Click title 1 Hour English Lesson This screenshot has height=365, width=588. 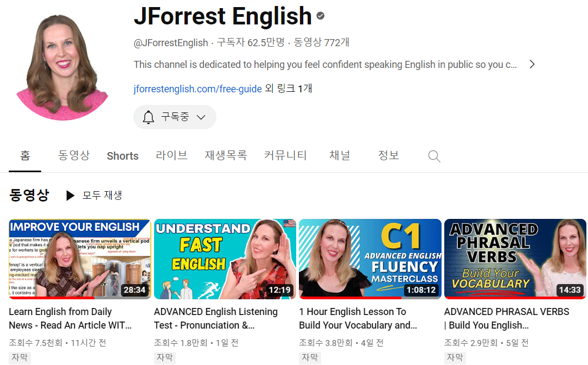(358, 318)
